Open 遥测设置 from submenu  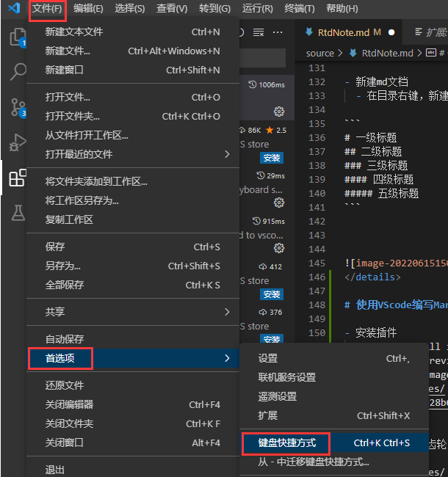(x=334, y=397)
